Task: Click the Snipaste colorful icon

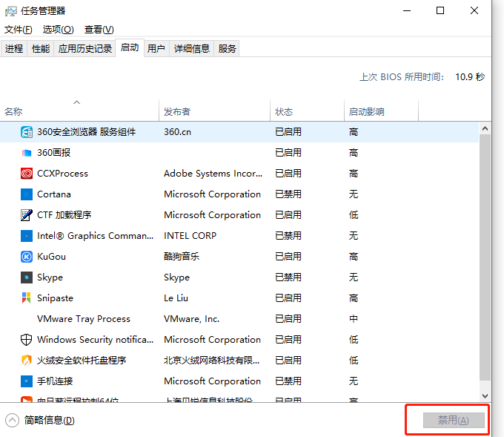Action: [27, 298]
